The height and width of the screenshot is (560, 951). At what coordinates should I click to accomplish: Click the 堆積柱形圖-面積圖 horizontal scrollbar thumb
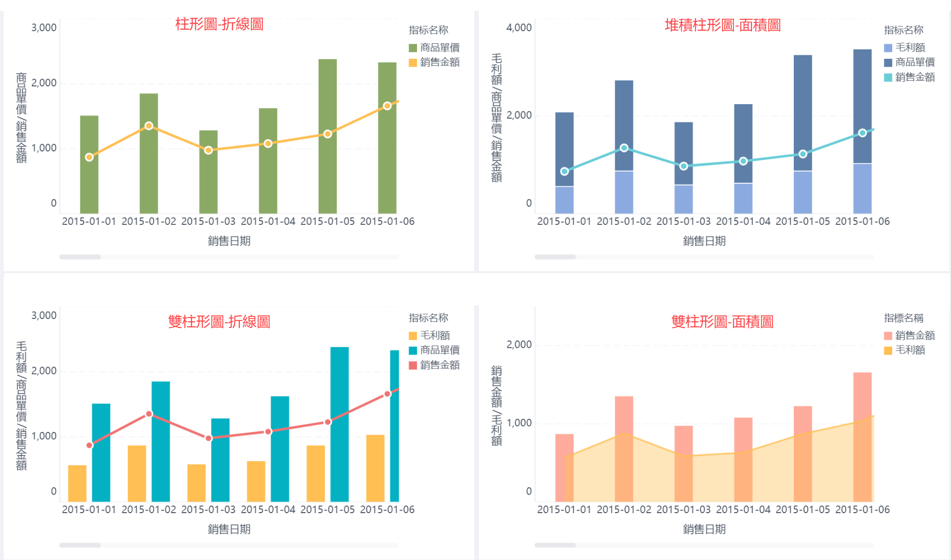tap(555, 257)
